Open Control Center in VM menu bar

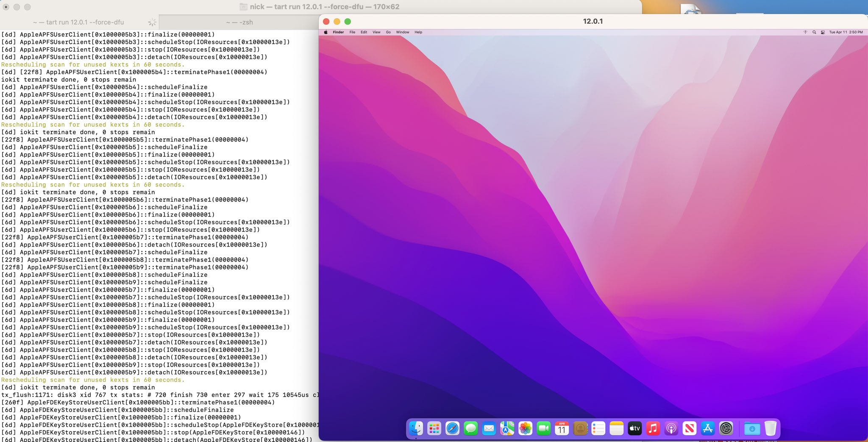click(823, 32)
